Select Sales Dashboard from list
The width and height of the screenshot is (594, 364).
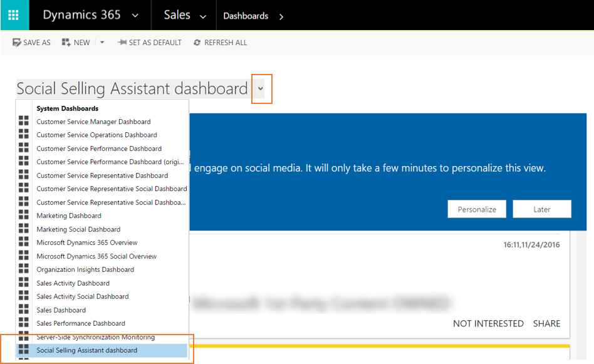61,310
